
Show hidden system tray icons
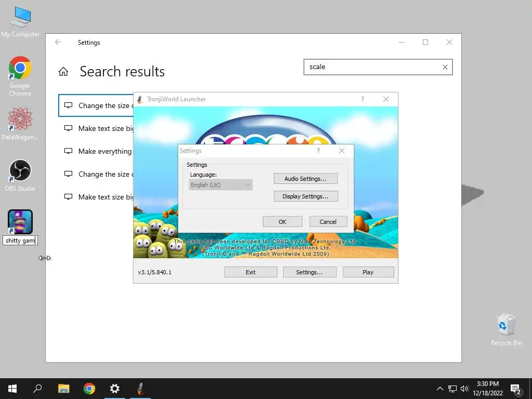[x=440, y=389]
